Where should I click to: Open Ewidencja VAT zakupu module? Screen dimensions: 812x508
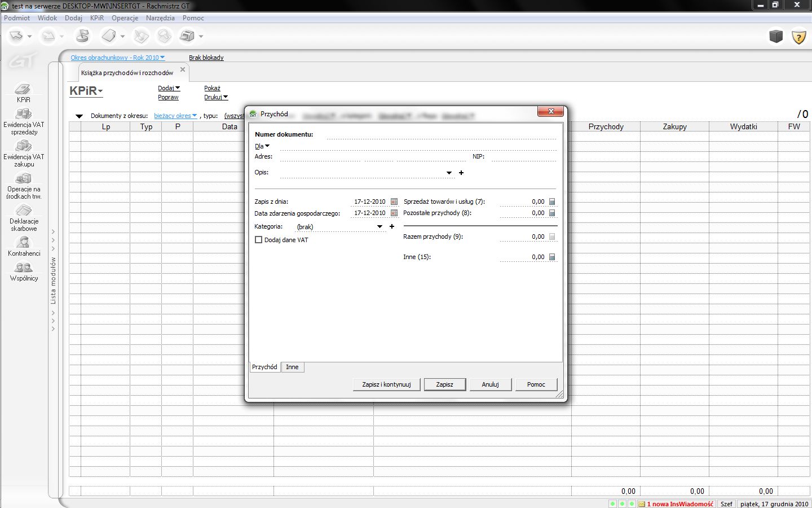tap(24, 154)
